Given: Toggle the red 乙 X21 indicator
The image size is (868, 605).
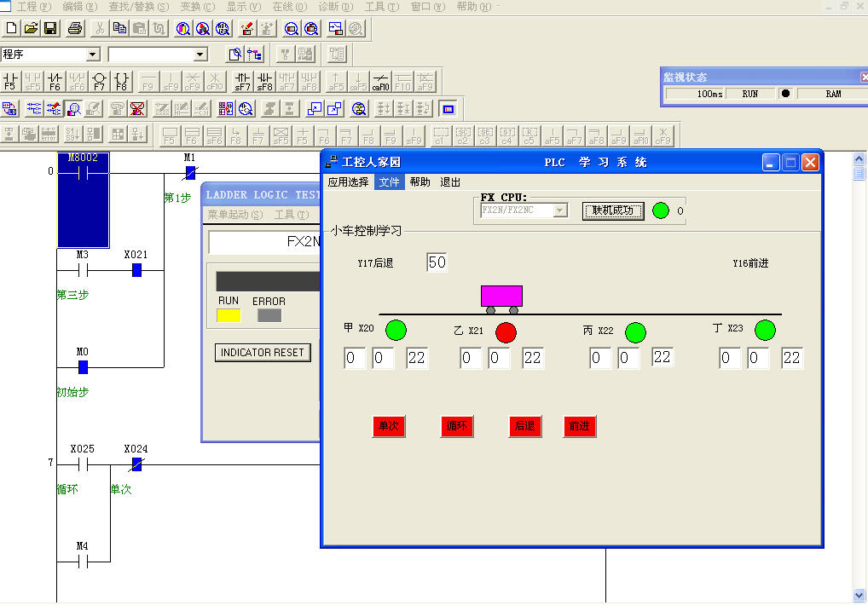Looking at the screenshot, I should (x=506, y=331).
